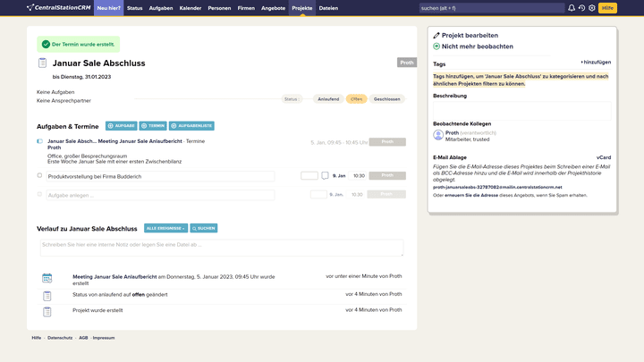The image size is (644, 362).
Task: Open the history clock icon in header
Action: pyautogui.click(x=581, y=8)
